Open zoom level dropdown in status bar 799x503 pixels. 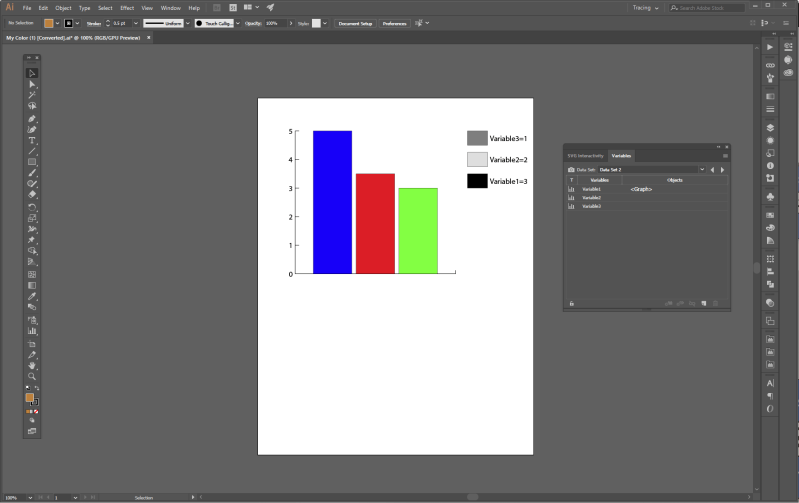30,497
